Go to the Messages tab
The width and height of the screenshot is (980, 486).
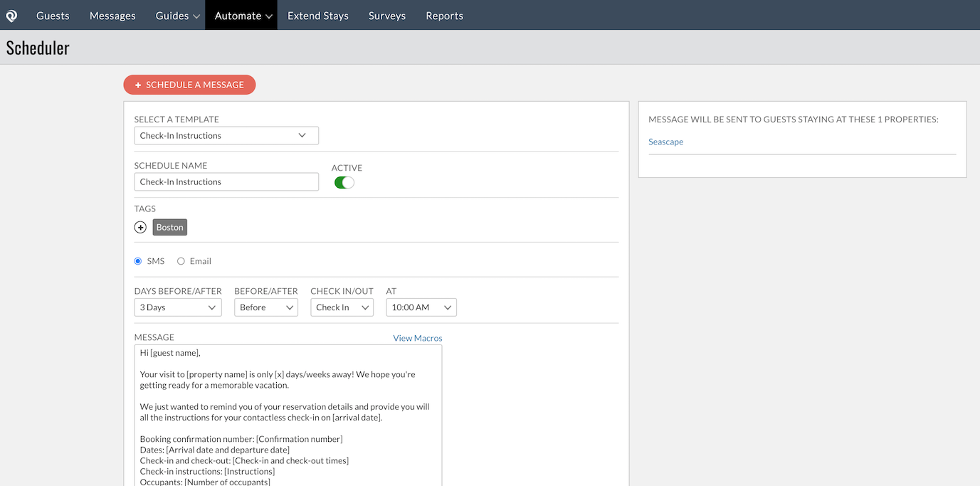coord(112,16)
